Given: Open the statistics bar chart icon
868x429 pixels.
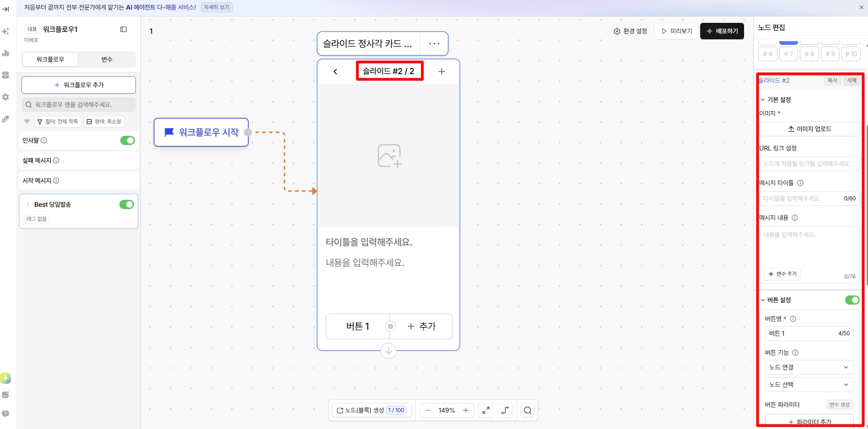Looking at the screenshot, I should (x=5, y=53).
